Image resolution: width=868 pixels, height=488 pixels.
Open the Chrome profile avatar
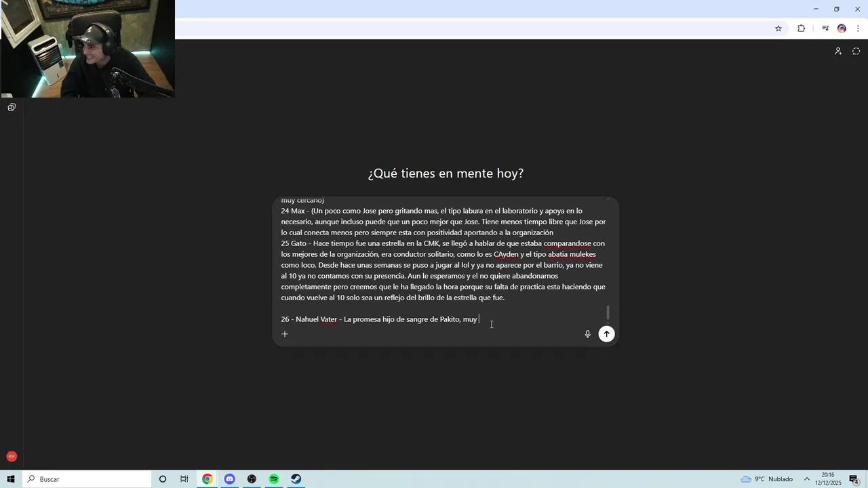pyautogui.click(x=842, y=28)
